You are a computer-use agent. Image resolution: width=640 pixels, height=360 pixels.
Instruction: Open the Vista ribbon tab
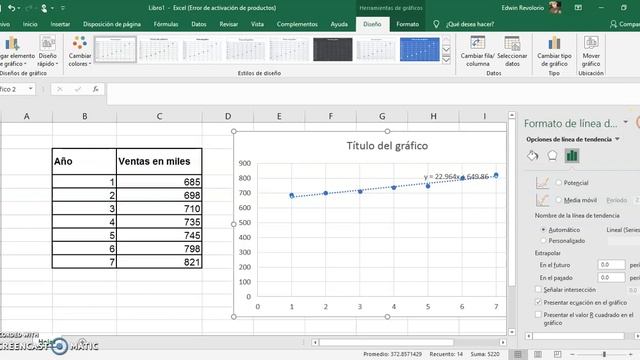pyautogui.click(x=257, y=24)
